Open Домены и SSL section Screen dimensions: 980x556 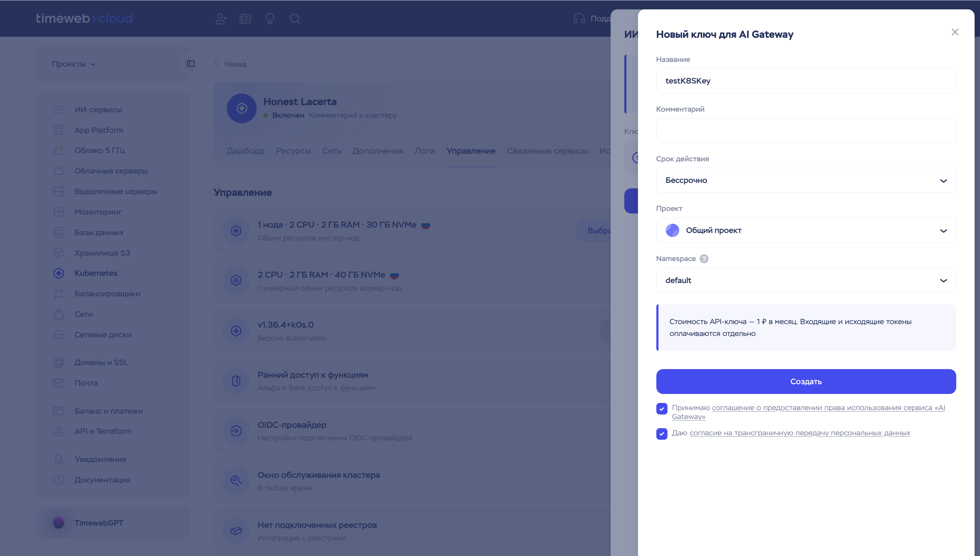pos(101,362)
